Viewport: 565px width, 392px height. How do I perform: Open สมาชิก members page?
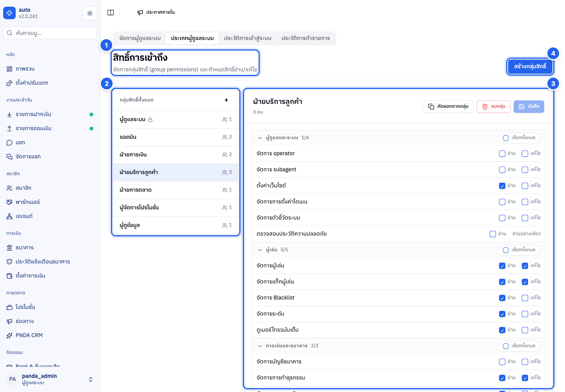click(x=50, y=188)
